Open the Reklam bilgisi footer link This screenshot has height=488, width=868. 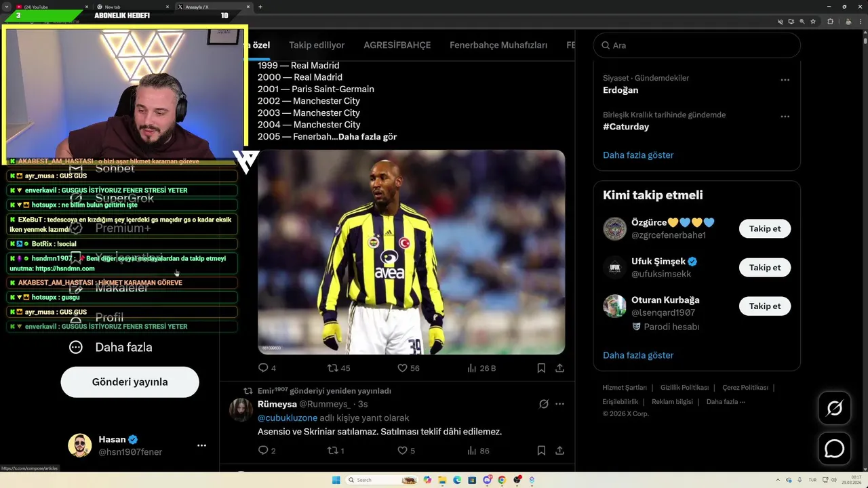(x=672, y=401)
